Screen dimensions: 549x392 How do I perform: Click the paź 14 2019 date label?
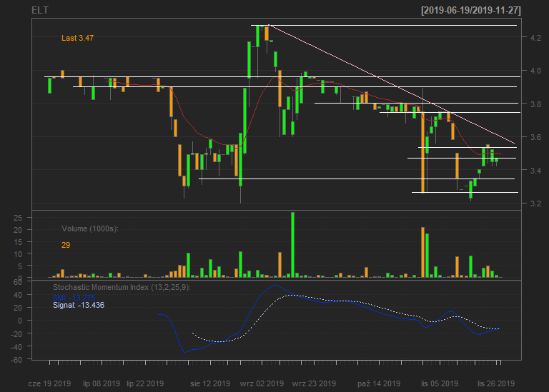379,383
